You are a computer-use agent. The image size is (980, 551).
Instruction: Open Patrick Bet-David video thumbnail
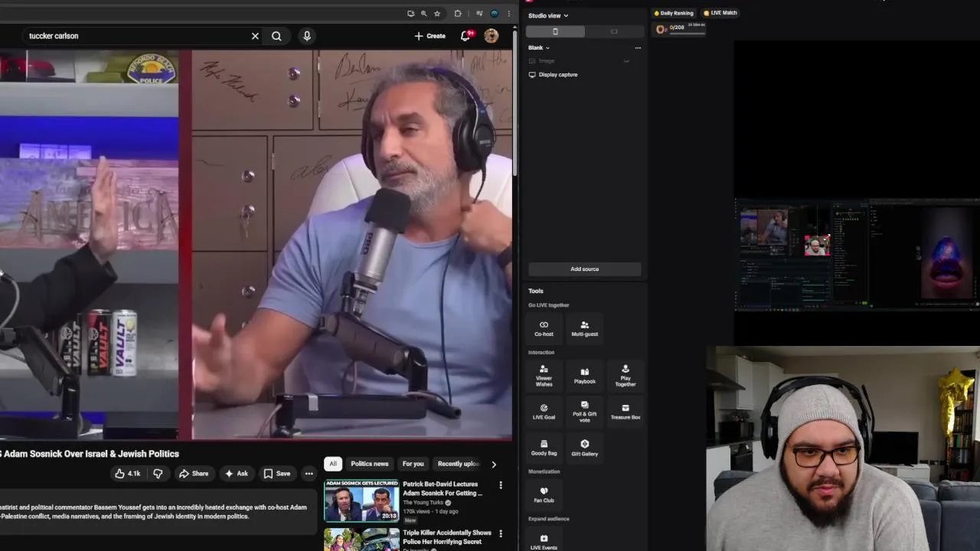point(361,500)
